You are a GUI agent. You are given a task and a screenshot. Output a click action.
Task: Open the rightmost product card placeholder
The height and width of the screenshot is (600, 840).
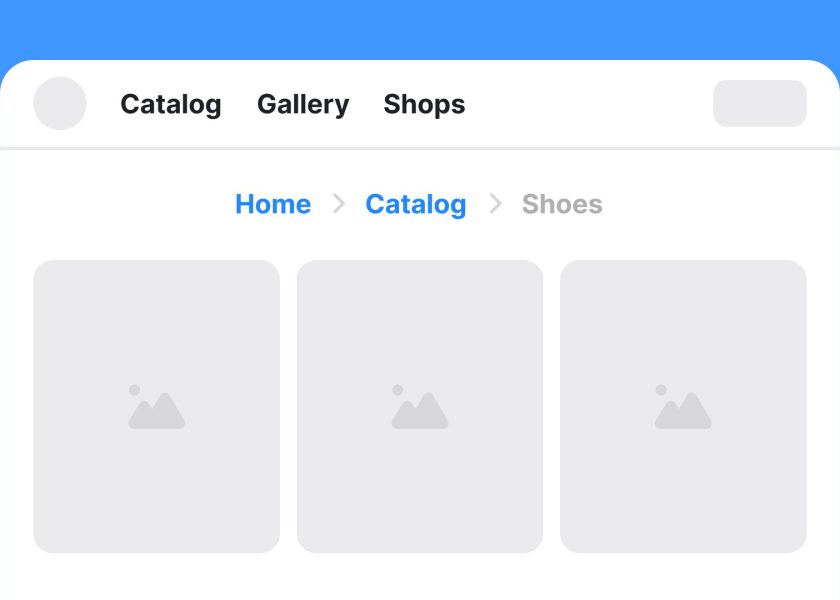tap(683, 407)
